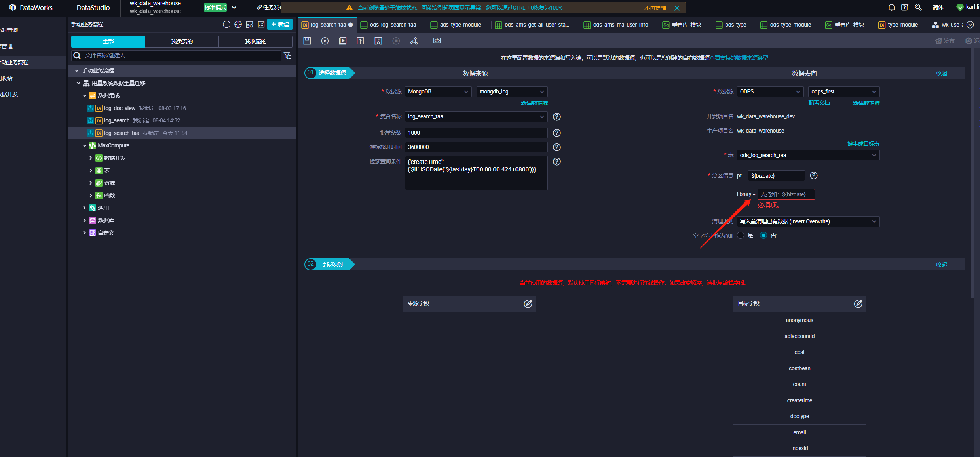Screen dimensions: 980x457
Task: Click the code search icon in tree header
Action: coord(249,24)
